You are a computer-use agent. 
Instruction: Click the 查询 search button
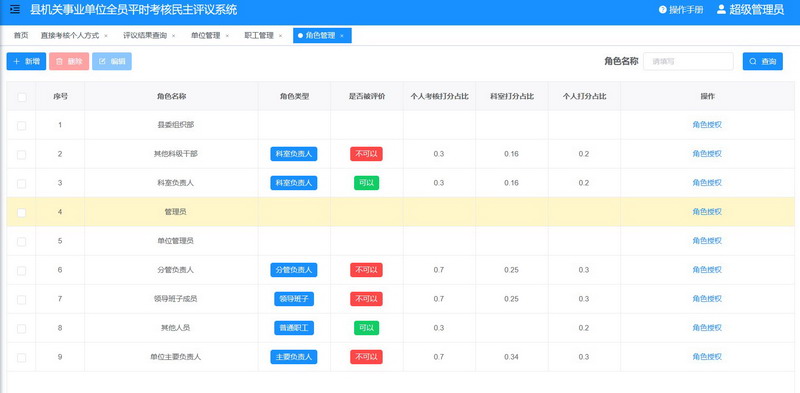click(762, 61)
